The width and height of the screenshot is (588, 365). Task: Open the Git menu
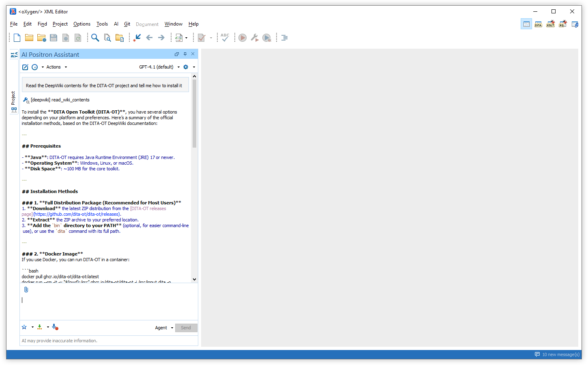click(x=127, y=24)
